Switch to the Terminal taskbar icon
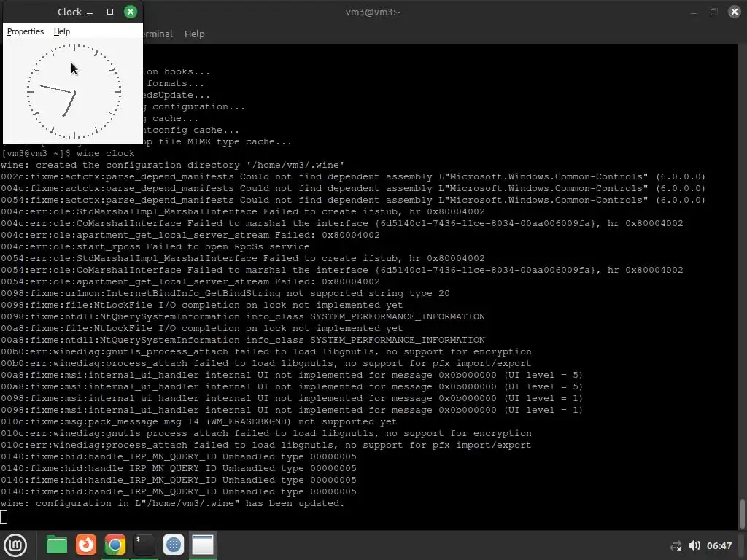Image resolution: width=747 pixels, height=560 pixels. pyautogui.click(x=144, y=545)
